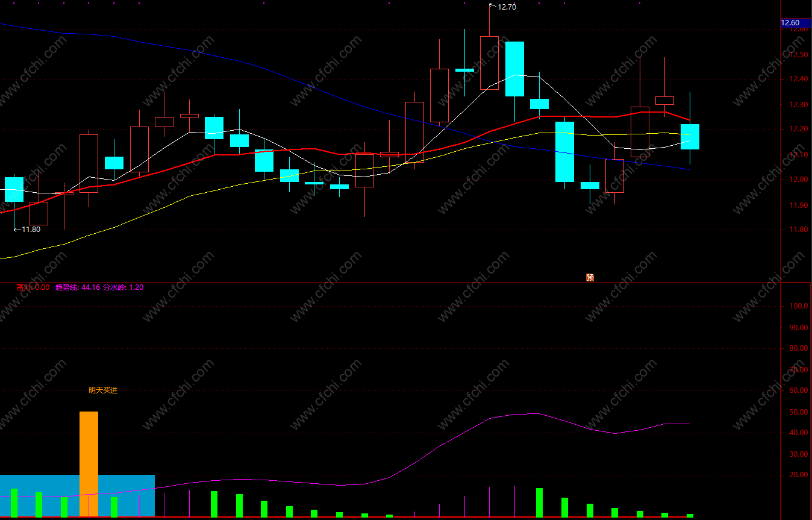
Task: Click the 12.00 price axis label
Action: pyautogui.click(x=799, y=180)
